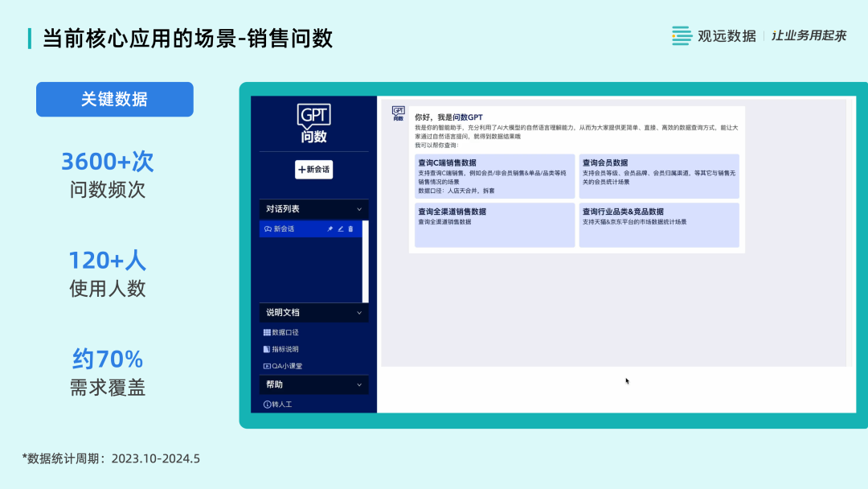Select the 查询全渠道销售数据 card

494,224
